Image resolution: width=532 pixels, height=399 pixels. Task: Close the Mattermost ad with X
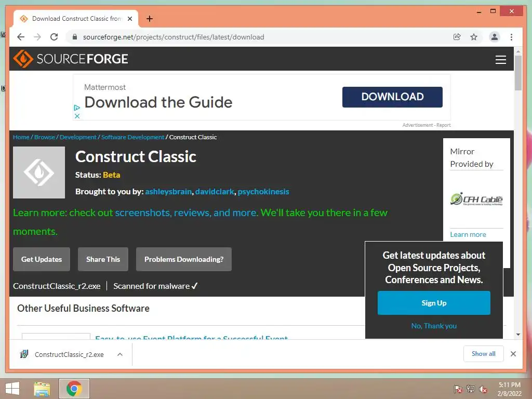point(77,116)
